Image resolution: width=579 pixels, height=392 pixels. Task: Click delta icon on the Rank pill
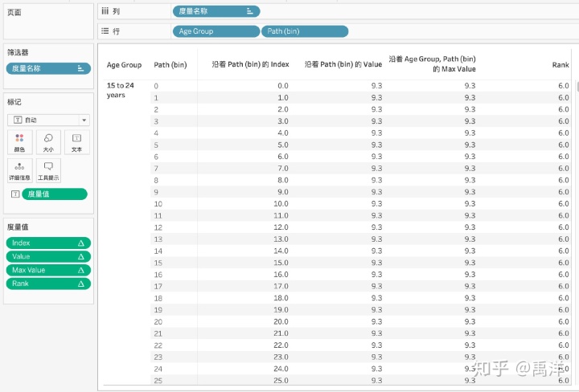(x=80, y=284)
